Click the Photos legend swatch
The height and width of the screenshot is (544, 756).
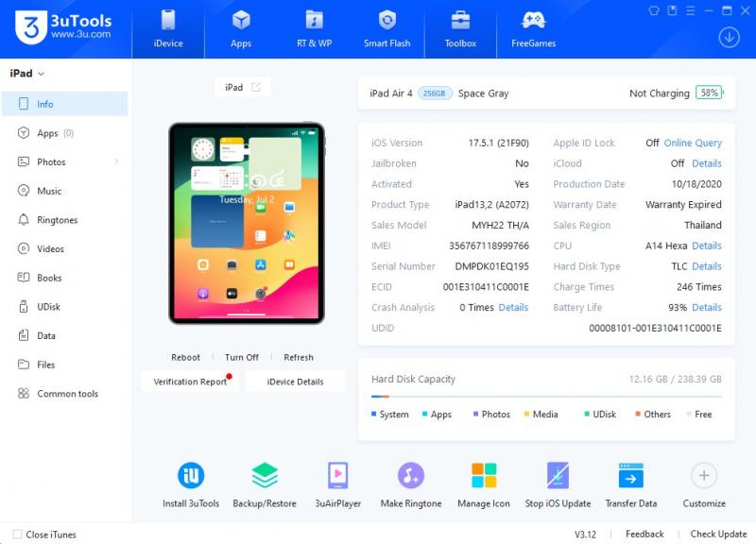[x=476, y=414]
